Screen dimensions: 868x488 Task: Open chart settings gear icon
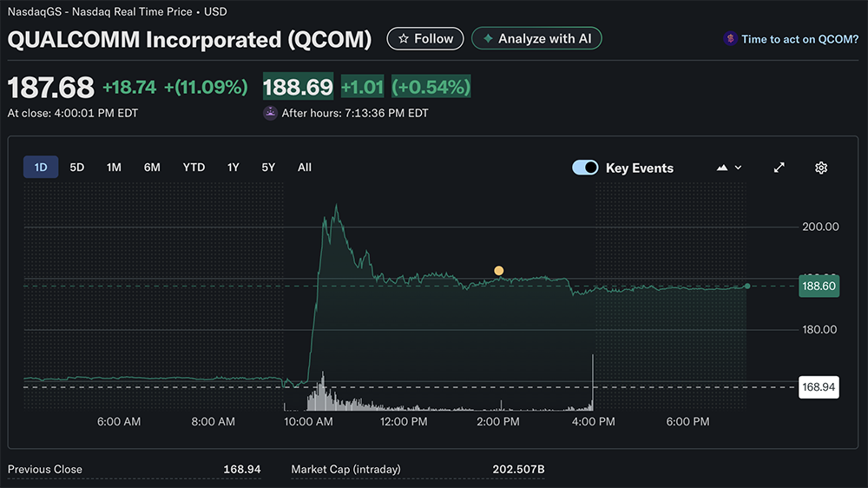tap(820, 168)
